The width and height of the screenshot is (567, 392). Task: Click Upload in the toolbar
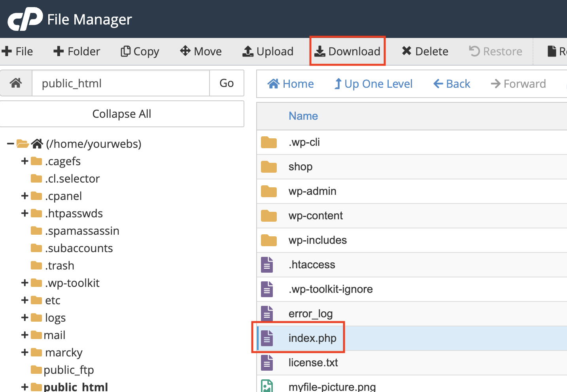(x=268, y=51)
